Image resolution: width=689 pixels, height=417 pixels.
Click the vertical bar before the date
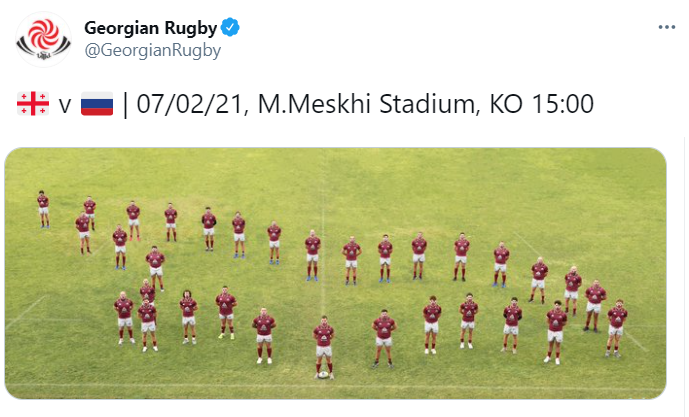click(x=126, y=105)
